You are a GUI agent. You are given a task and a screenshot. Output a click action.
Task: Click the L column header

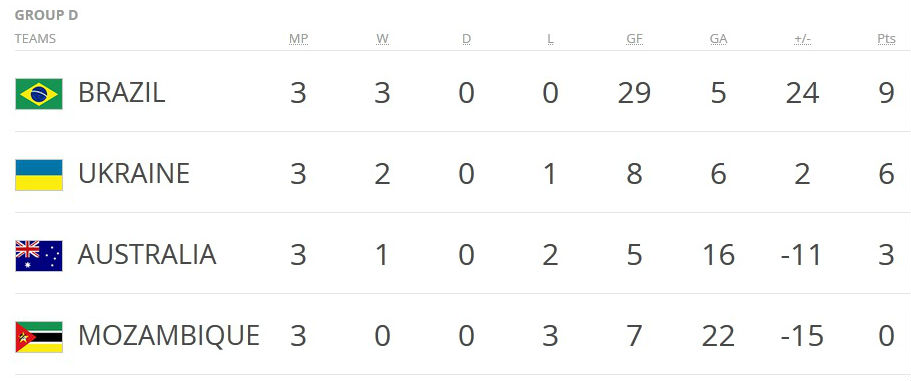(x=550, y=39)
